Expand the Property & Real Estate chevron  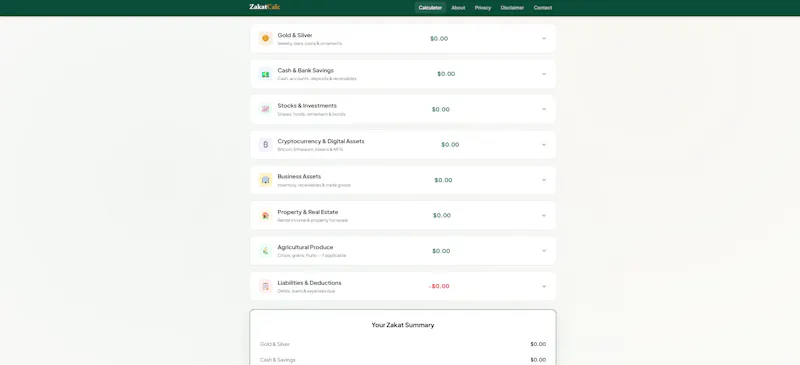544,215
